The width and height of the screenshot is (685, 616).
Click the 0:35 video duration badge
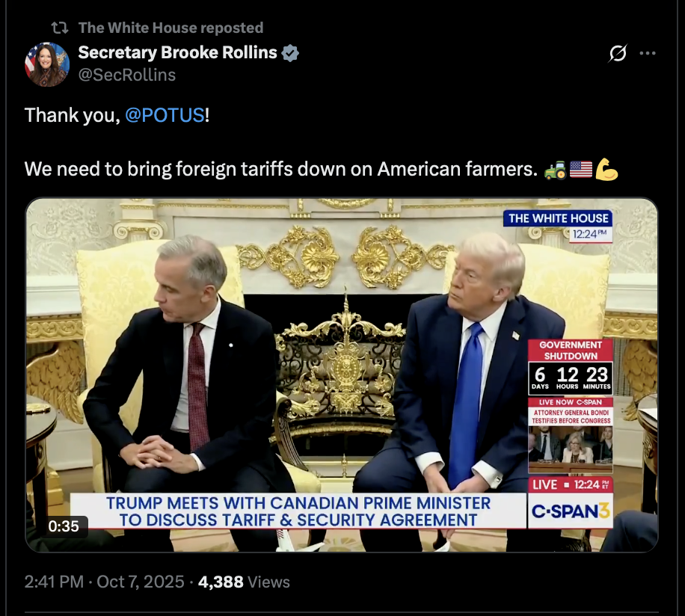coord(64,526)
